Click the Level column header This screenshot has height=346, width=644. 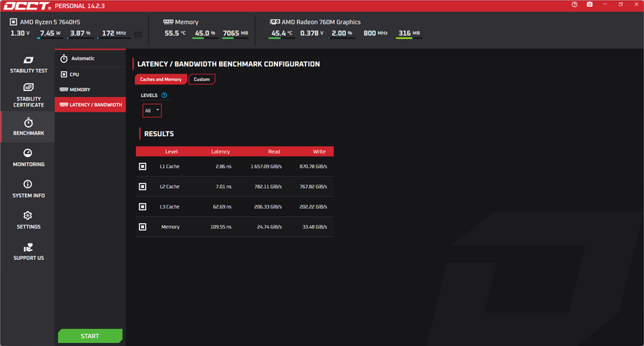click(x=171, y=151)
